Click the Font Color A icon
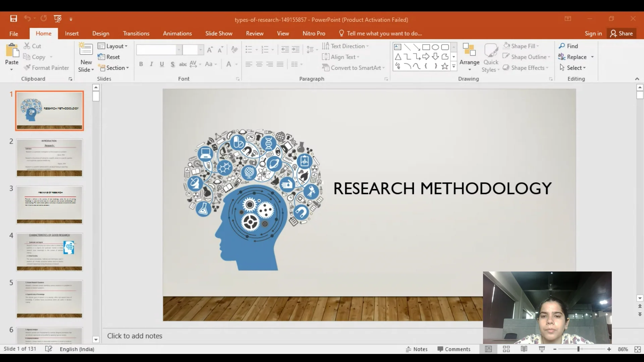644x362 pixels. [229, 64]
